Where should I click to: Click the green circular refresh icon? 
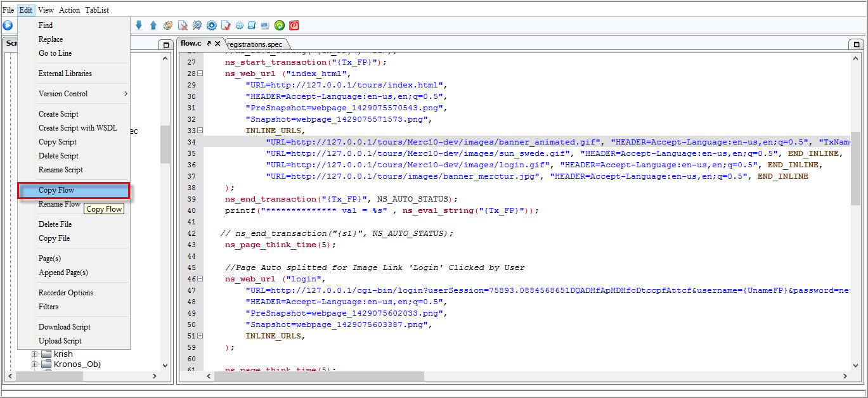coord(280,25)
